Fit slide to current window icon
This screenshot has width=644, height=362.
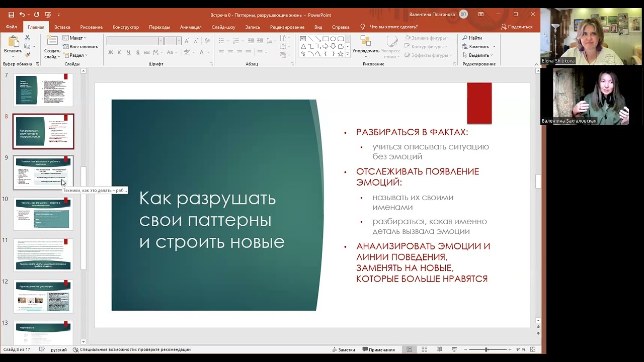point(533,349)
